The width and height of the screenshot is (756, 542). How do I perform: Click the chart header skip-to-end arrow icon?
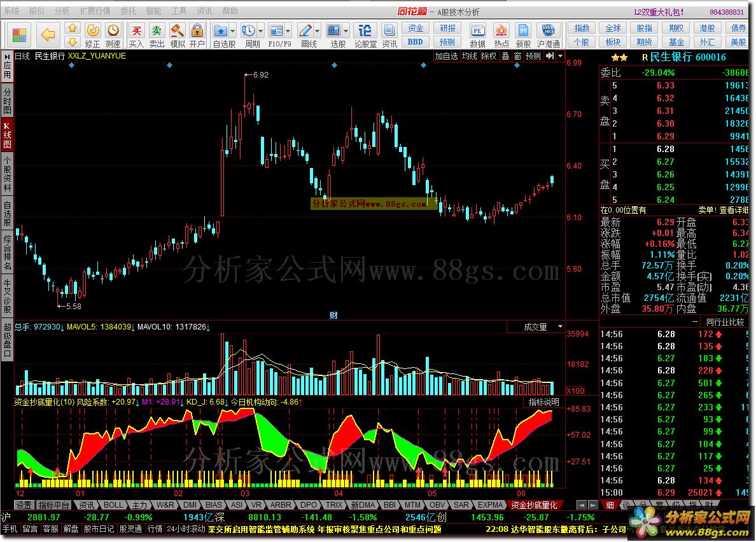549,56
